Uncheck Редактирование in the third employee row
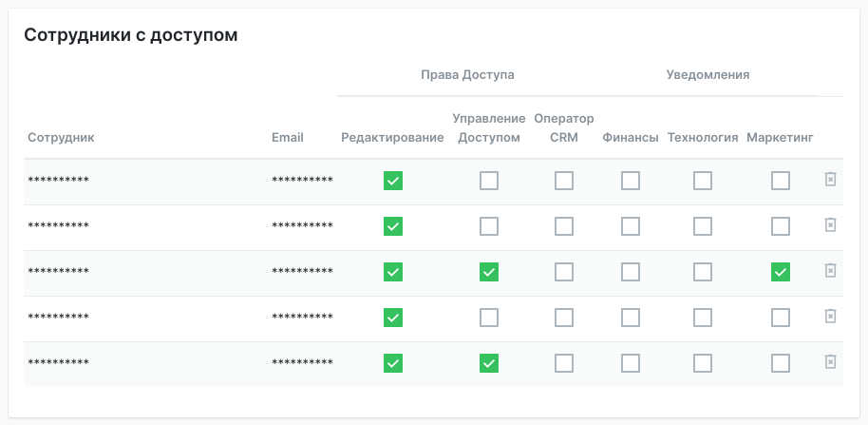 393,272
